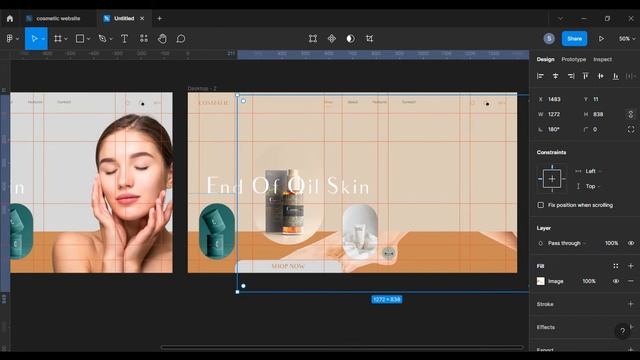The height and width of the screenshot is (360, 640).
Task: Select the Pen tool
Action: 102,39
